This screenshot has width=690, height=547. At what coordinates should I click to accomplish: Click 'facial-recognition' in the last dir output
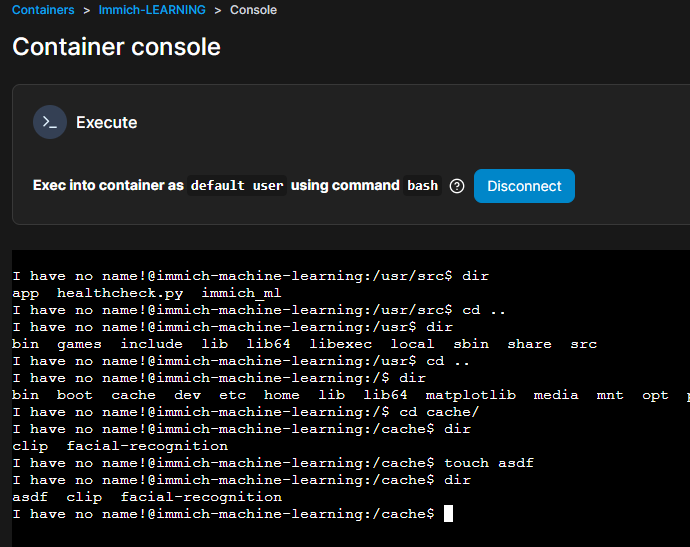201,497
